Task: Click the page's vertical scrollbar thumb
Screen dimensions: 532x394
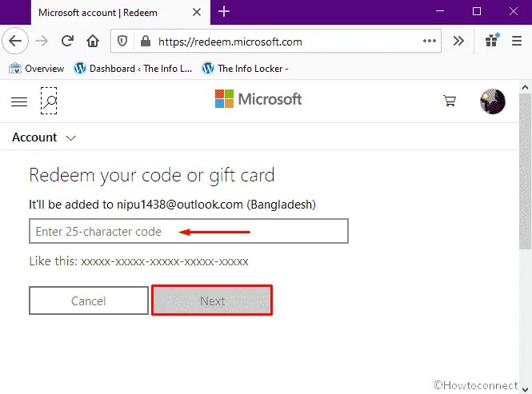Action: point(525,171)
